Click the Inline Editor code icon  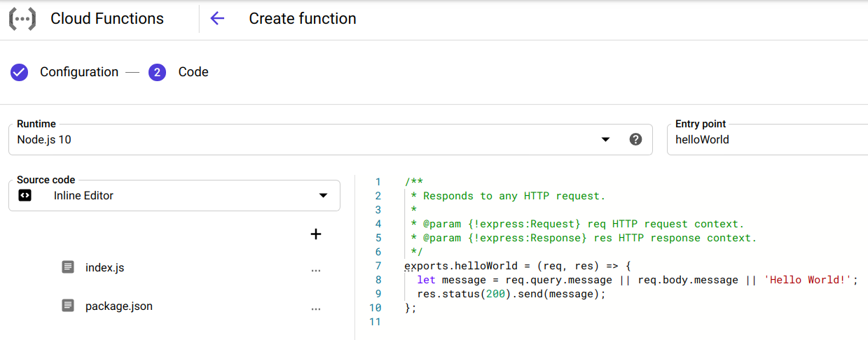25,196
